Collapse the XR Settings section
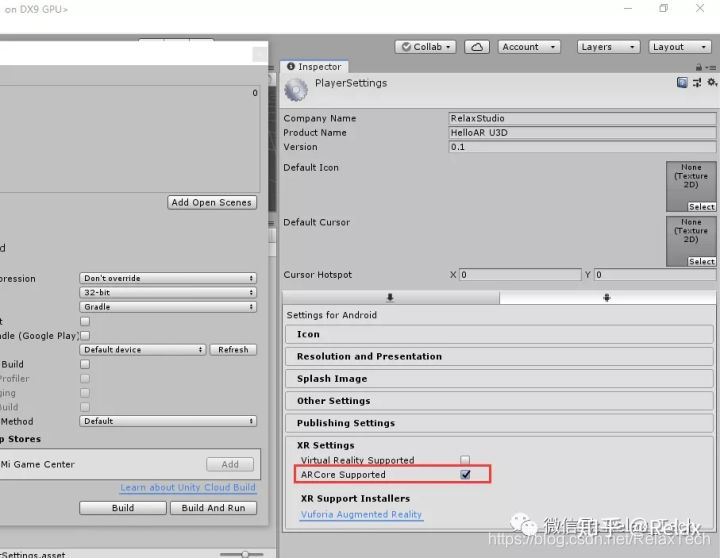This screenshot has width=720, height=558. coord(326,445)
